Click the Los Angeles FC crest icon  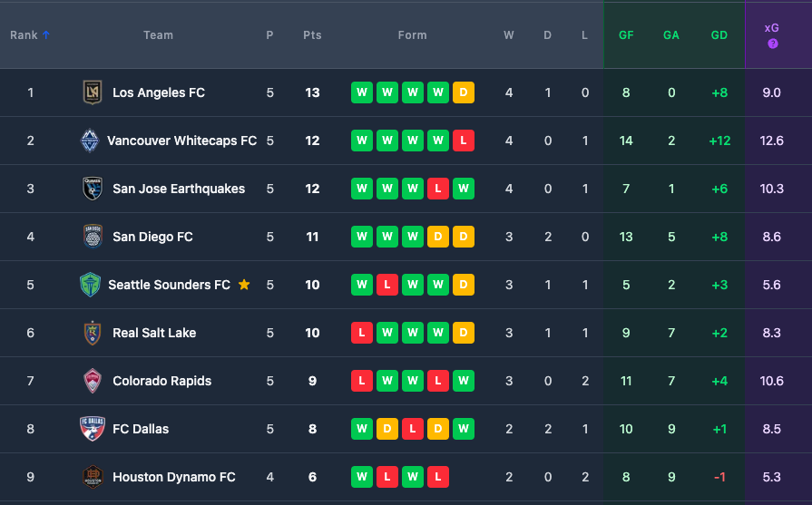pyautogui.click(x=93, y=92)
